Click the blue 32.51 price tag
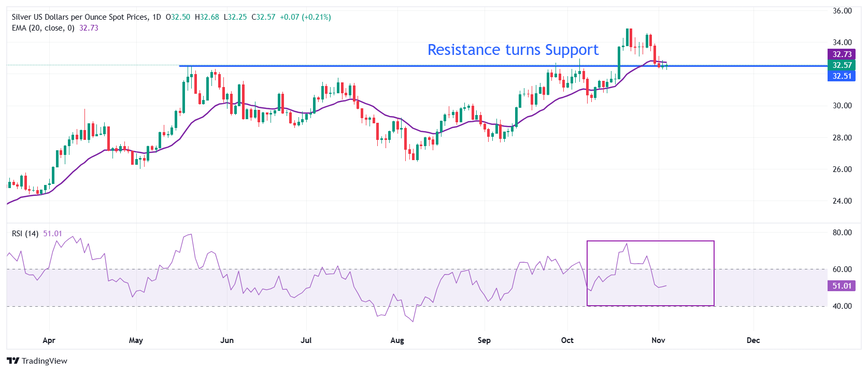The height and width of the screenshot is (372, 868). pyautogui.click(x=842, y=76)
